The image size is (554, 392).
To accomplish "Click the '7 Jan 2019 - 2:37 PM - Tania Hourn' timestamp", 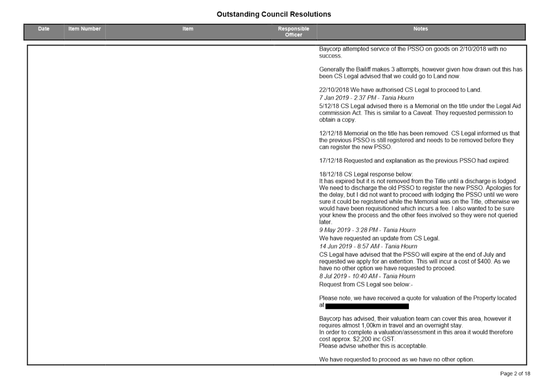I will 366,98.
